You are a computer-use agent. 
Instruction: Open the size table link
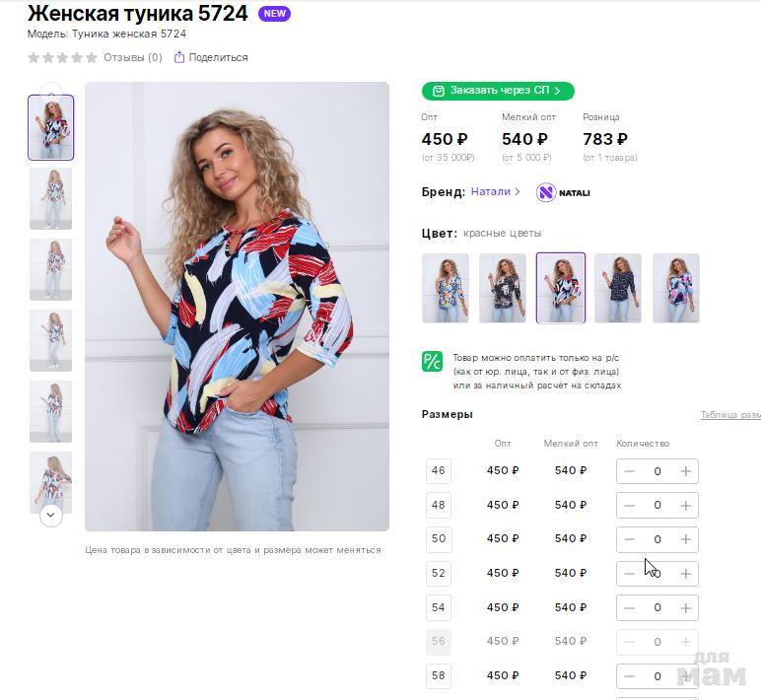tap(730, 415)
